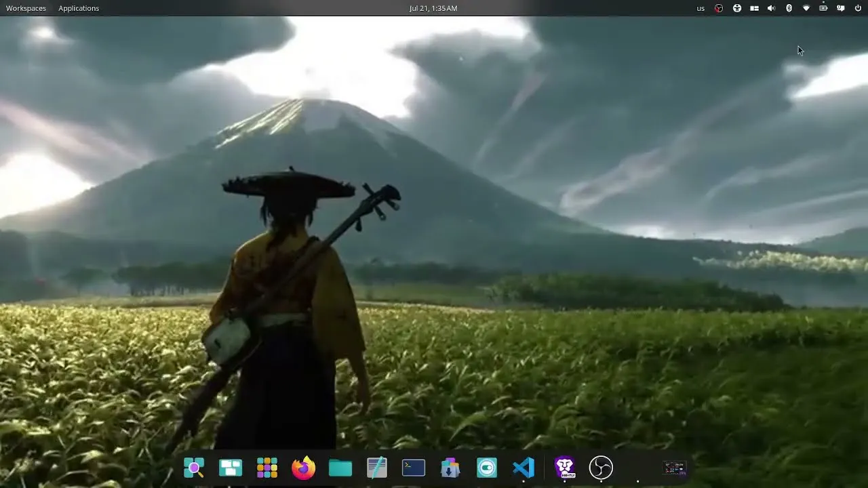Open the Pop launcher search icon in dock
The height and width of the screenshot is (488, 868).
[x=194, y=468]
